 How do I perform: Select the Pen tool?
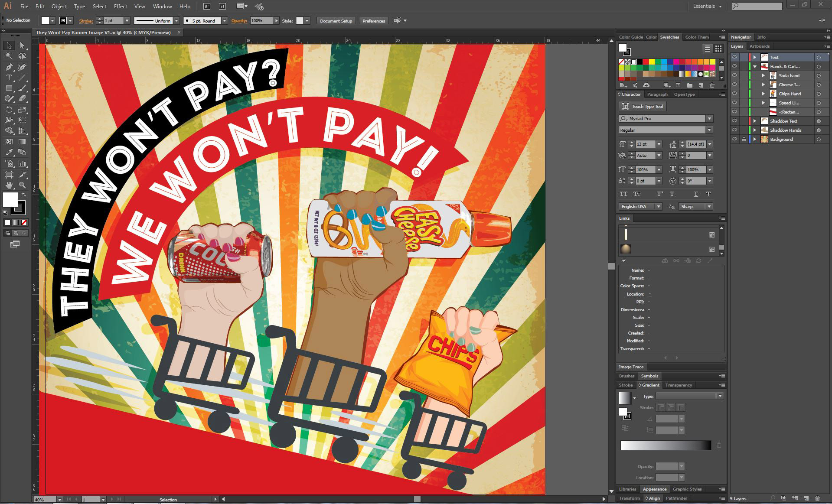coord(9,67)
